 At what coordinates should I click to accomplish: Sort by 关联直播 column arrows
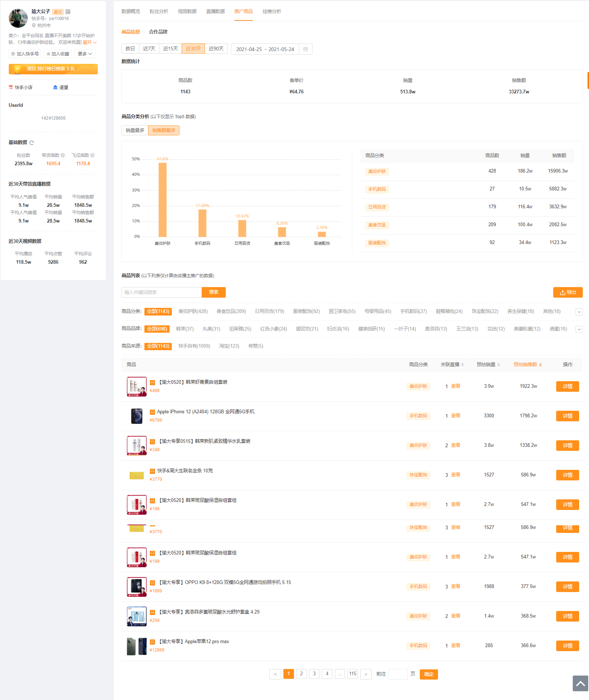[x=462, y=365]
